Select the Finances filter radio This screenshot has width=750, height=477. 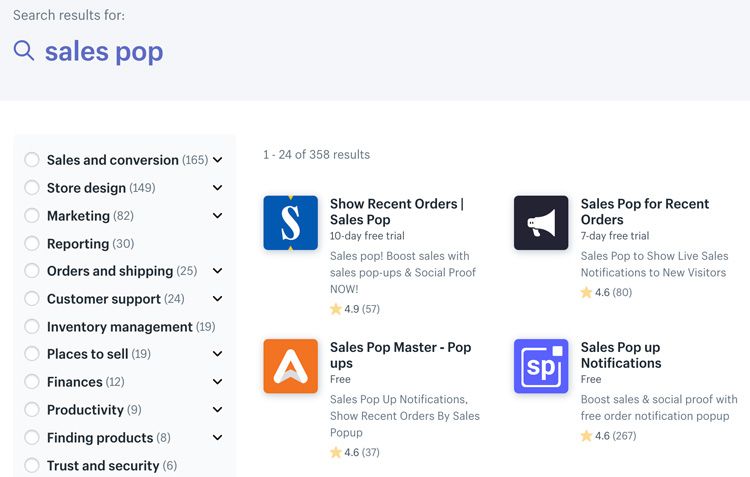click(32, 382)
